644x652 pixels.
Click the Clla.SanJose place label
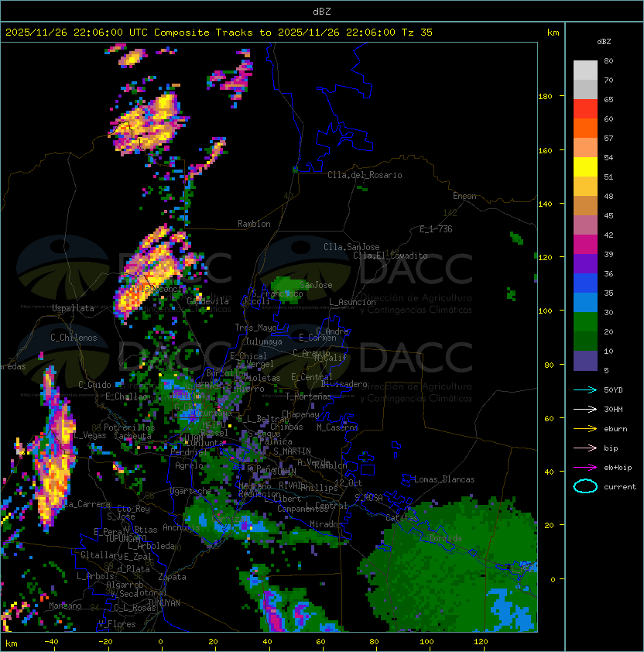[x=351, y=247]
